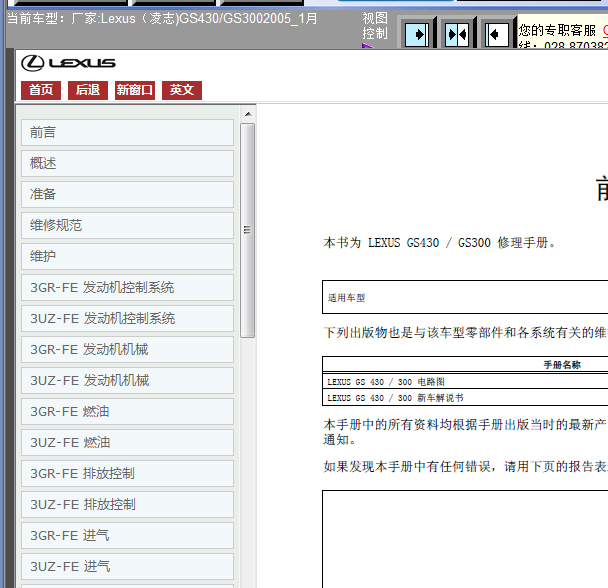
Task: Click the 当前车型 vehicle model text
Action: [x=162, y=19]
